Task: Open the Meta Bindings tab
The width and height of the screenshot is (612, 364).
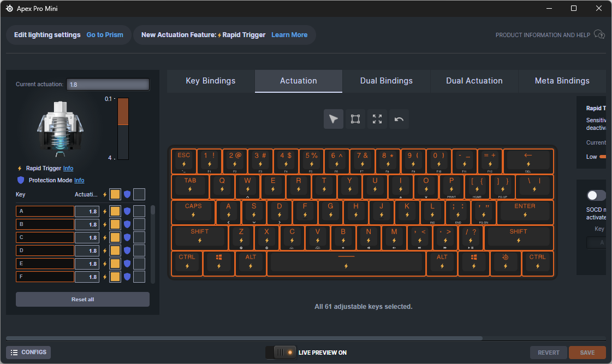Action: [x=562, y=81]
